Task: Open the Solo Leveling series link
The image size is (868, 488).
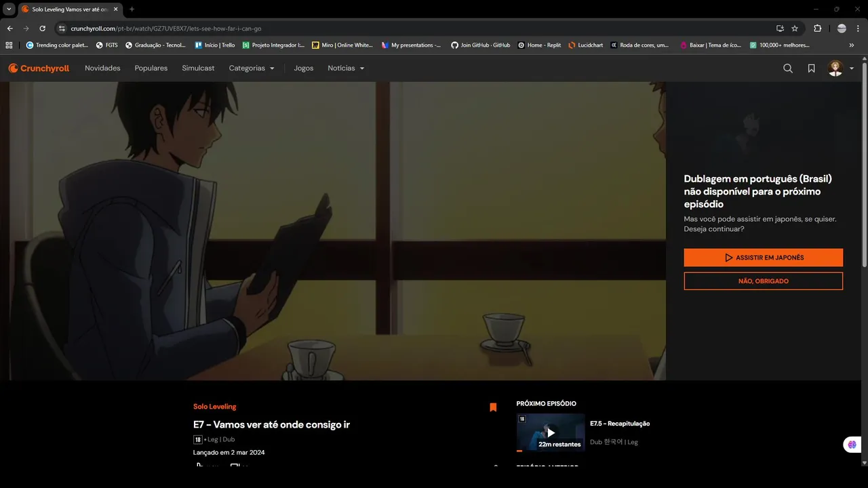Action: coord(215,407)
